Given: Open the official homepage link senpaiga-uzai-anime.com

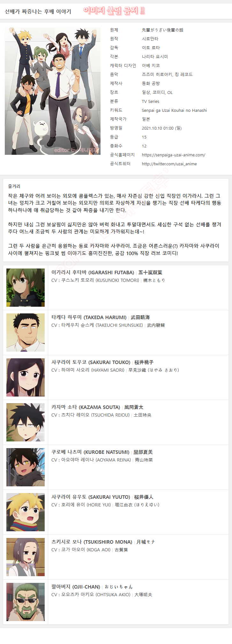Looking at the screenshot, I should point(174,155).
